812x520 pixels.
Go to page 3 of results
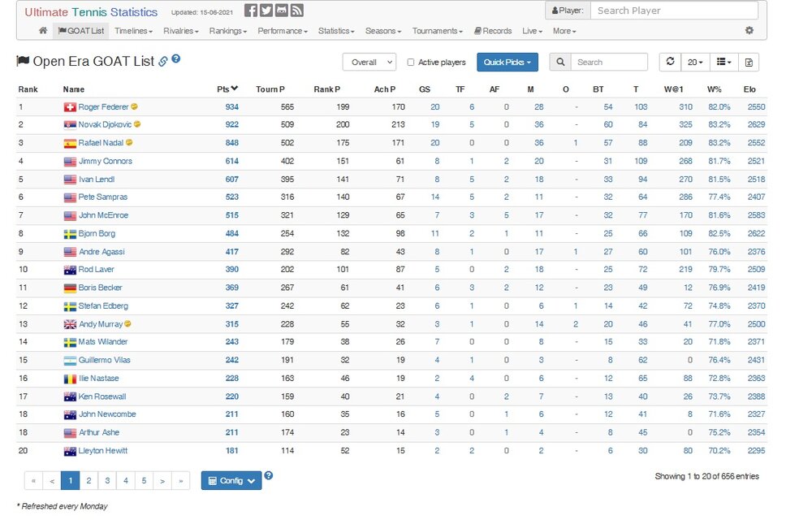click(107, 481)
